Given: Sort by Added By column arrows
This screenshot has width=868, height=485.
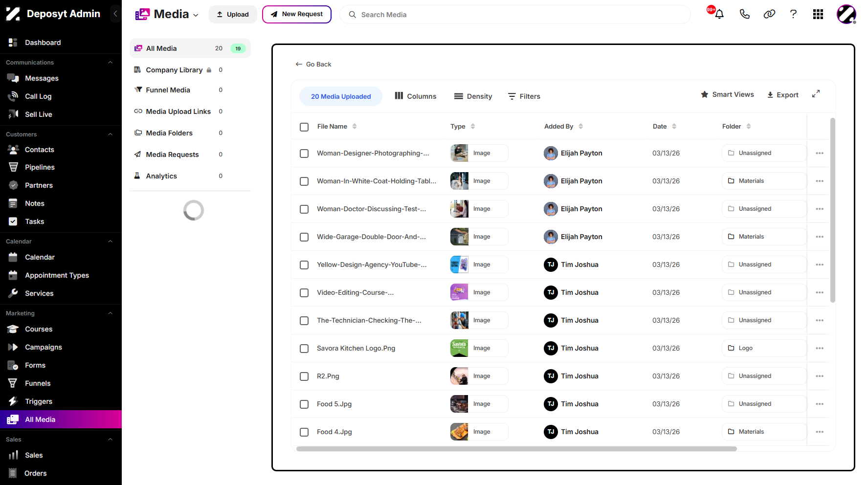Looking at the screenshot, I should (x=581, y=126).
